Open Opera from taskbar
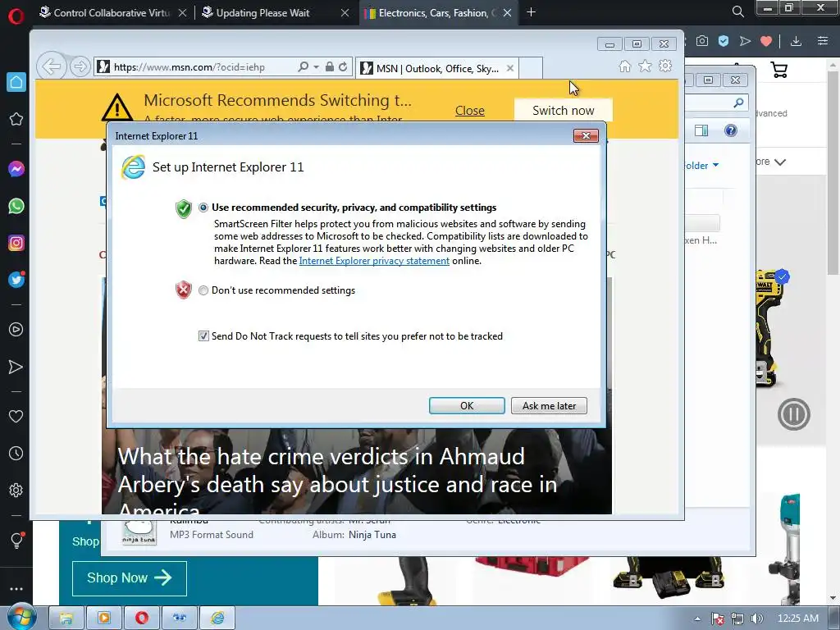This screenshot has width=840, height=630. pyautogui.click(x=142, y=619)
